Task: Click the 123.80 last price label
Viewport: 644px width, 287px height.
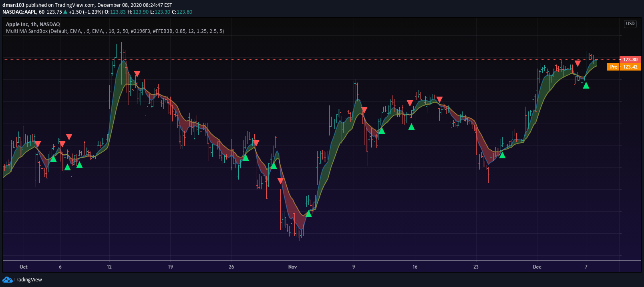Action: point(630,60)
